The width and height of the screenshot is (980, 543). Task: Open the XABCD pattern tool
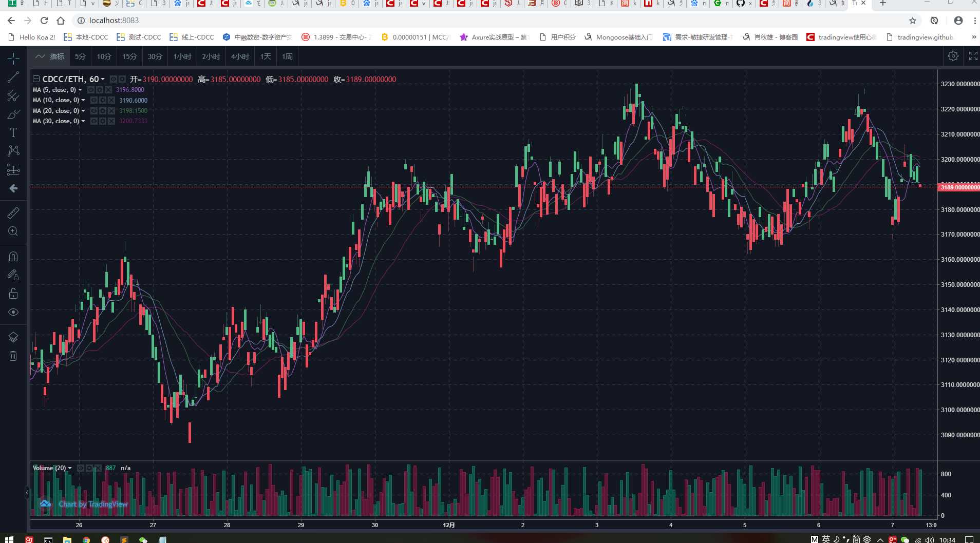click(x=13, y=150)
